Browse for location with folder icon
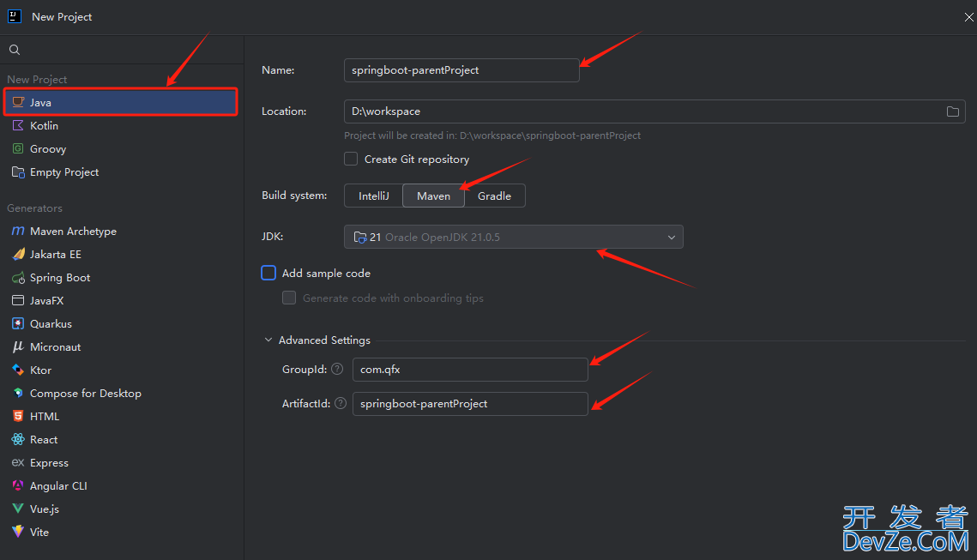 pos(953,111)
